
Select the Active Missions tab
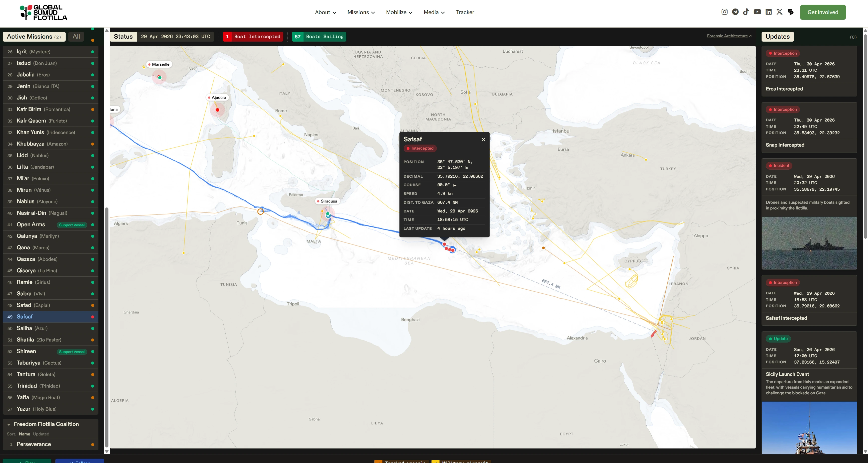click(34, 36)
